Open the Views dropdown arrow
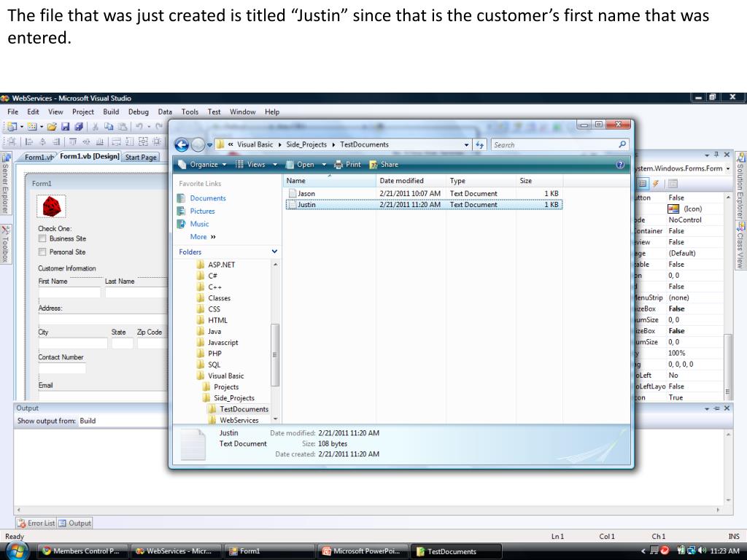Screen dimensions: 747x560 click(275, 165)
